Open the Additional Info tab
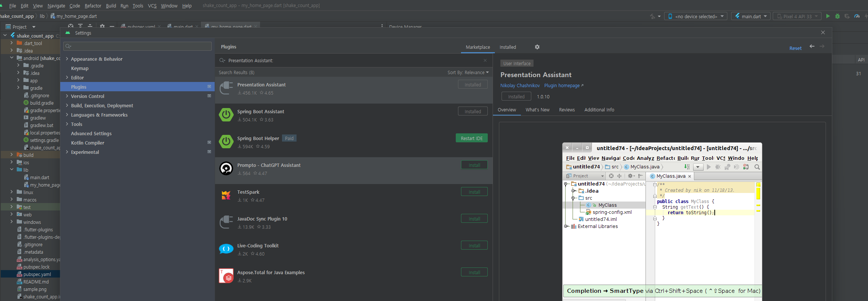 599,110
